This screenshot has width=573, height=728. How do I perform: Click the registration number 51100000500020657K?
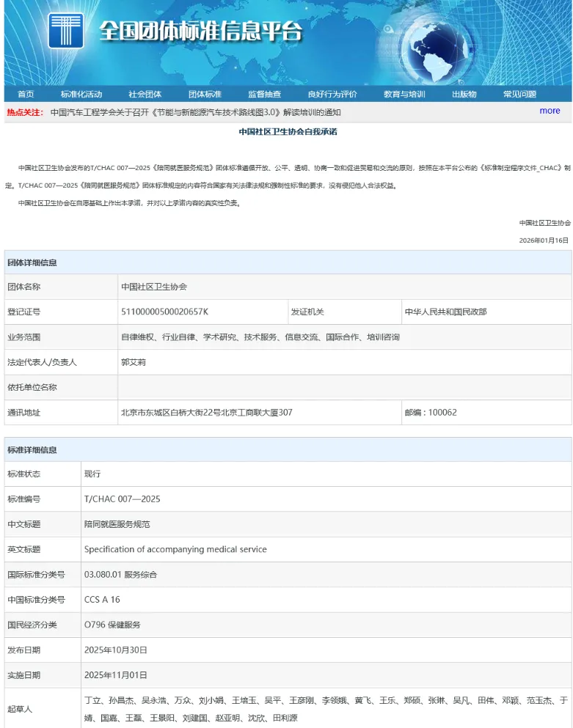click(x=164, y=312)
